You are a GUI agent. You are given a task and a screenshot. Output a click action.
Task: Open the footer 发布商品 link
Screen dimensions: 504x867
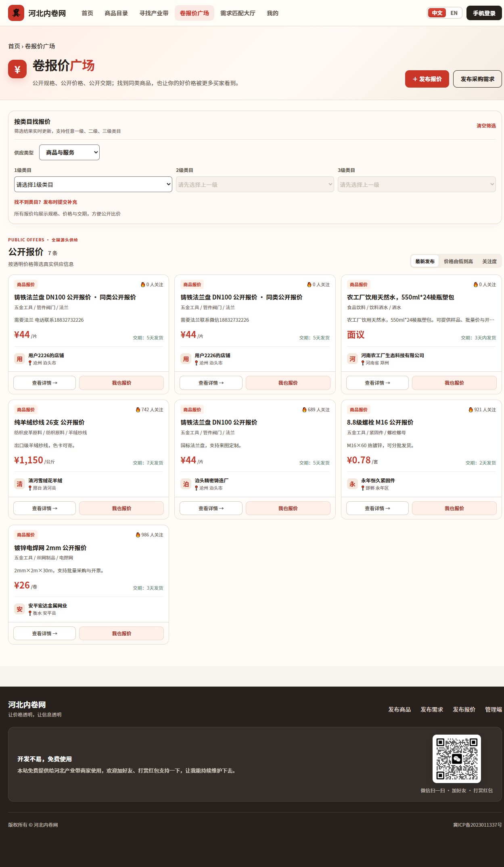[399, 709]
